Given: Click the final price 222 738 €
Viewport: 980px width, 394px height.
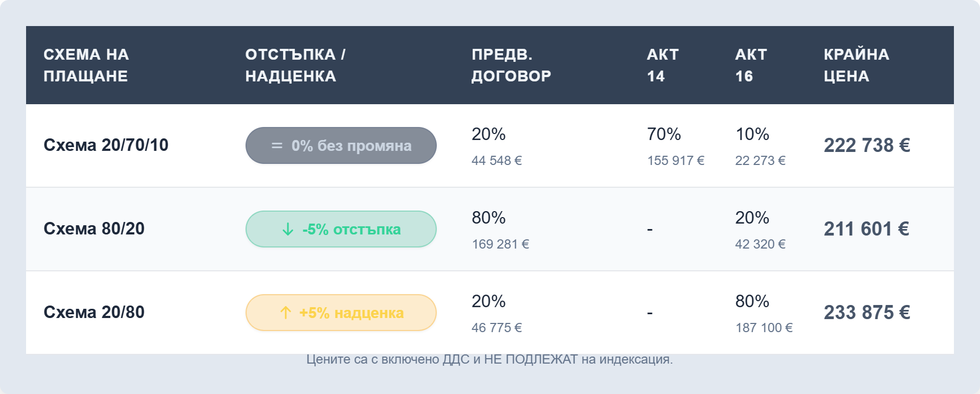Looking at the screenshot, I should point(867,145).
